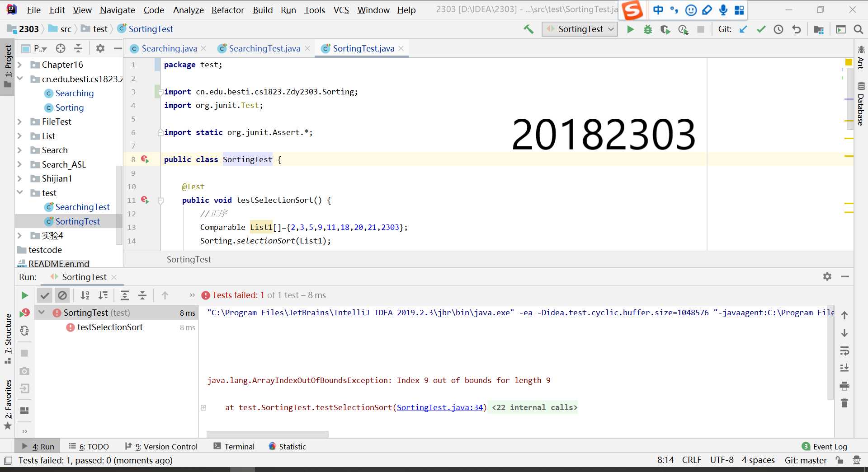
Task: Toggle show ignored tests icon
Action: click(62, 295)
